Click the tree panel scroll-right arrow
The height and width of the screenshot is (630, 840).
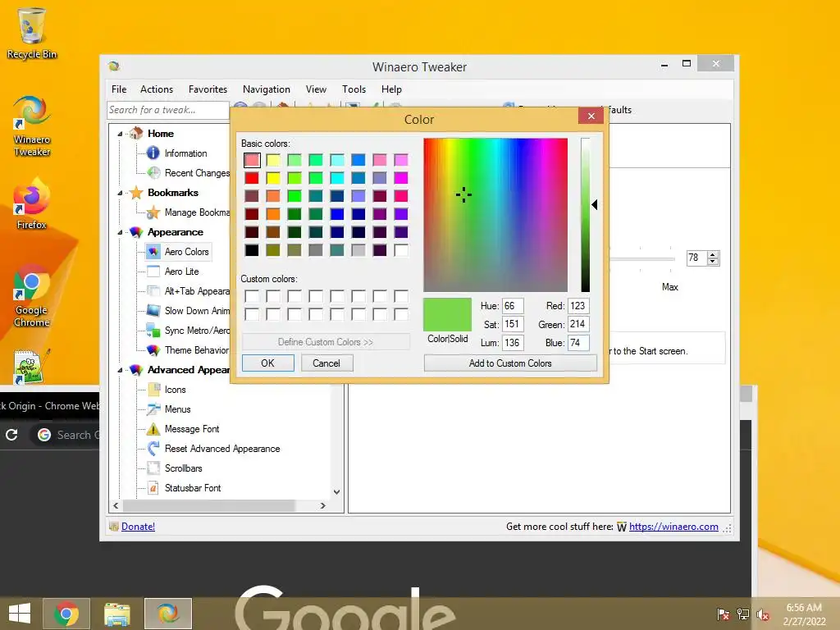[322, 505]
